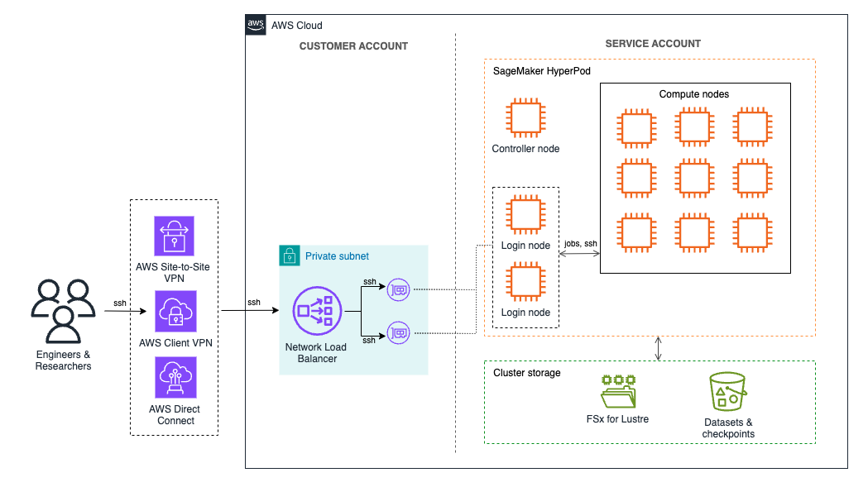
Task: Click the lower NLB target endpoint icon
Action: (x=397, y=334)
